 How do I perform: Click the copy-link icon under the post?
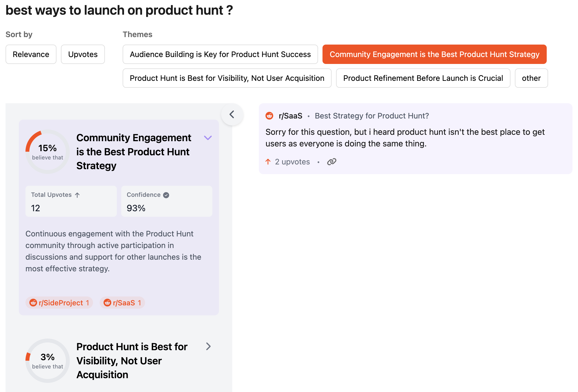pos(331,162)
